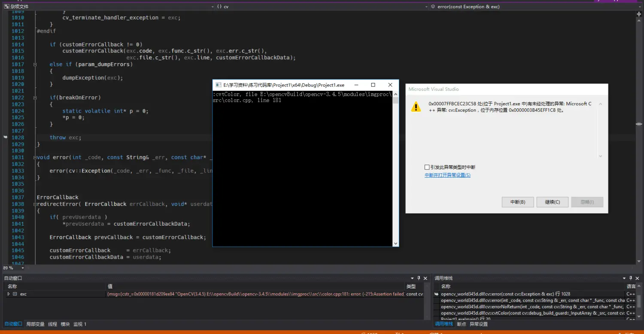The image size is (644, 334).
Task: Select the exc value cell with the OpenCV message
Action: tap(255, 294)
